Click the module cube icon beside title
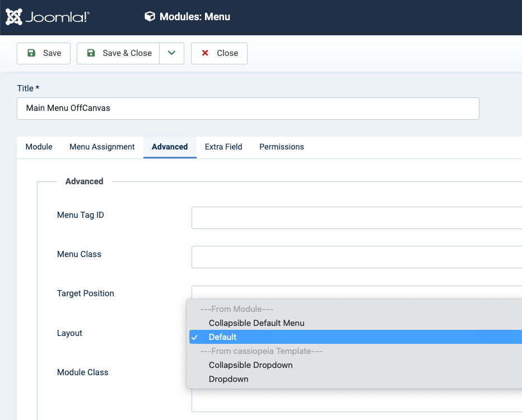522x420 pixels. click(150, 17)
